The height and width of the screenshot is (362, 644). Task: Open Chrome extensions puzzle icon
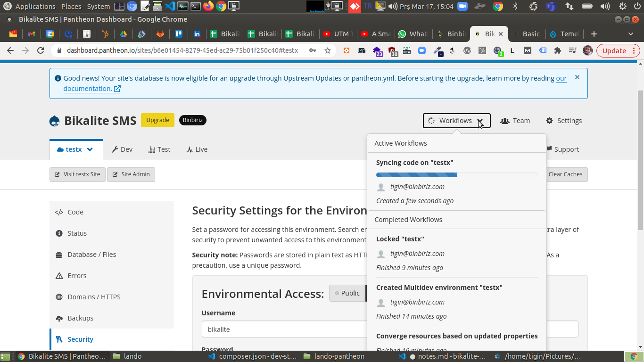(x=558, y=50)
